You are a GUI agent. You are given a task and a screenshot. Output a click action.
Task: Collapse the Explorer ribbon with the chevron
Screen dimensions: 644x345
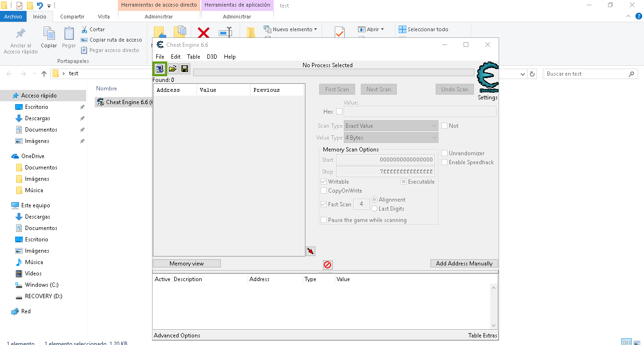tap(627, 16)
